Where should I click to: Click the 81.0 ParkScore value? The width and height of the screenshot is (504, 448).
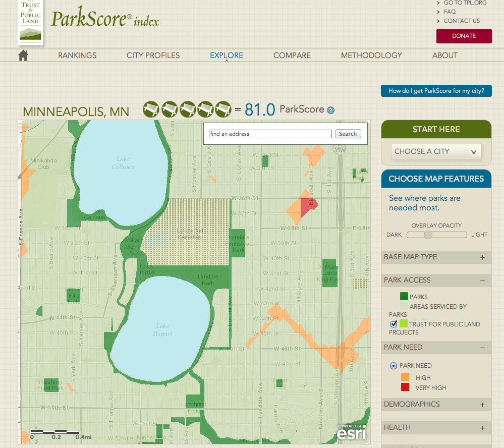[x=260, y=109]
